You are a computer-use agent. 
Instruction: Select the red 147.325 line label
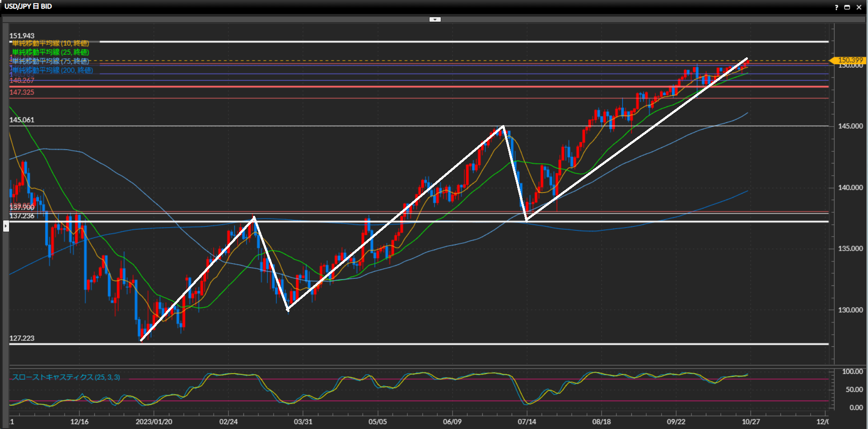coord(22,92)
